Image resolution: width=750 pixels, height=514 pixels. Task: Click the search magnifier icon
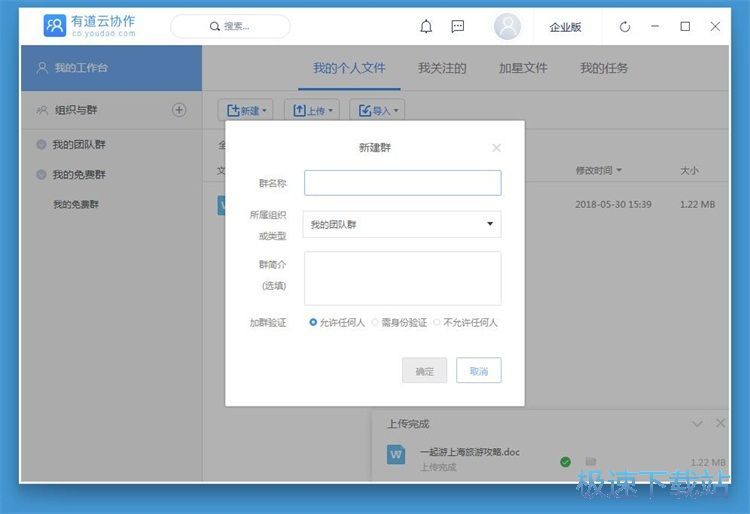tap(215, 26)
